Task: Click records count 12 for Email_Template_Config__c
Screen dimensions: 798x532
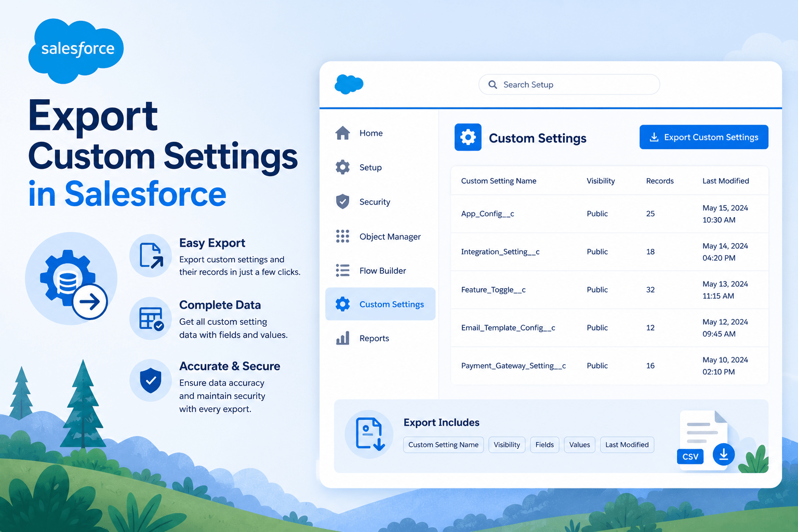Action: click(650, 327)
